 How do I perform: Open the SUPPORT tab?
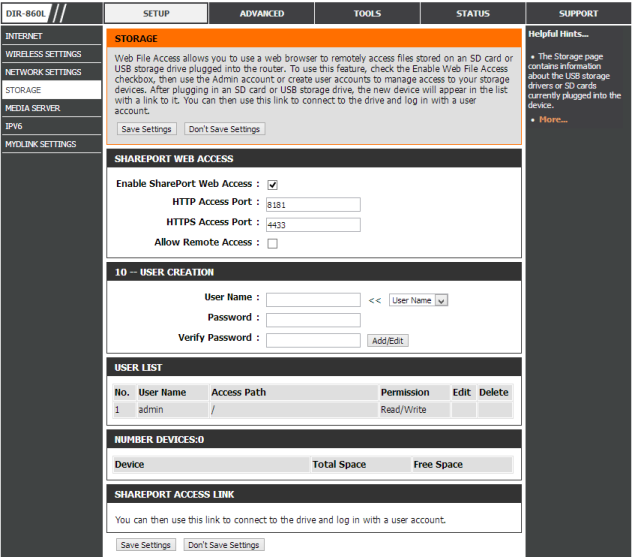[578, 13]
